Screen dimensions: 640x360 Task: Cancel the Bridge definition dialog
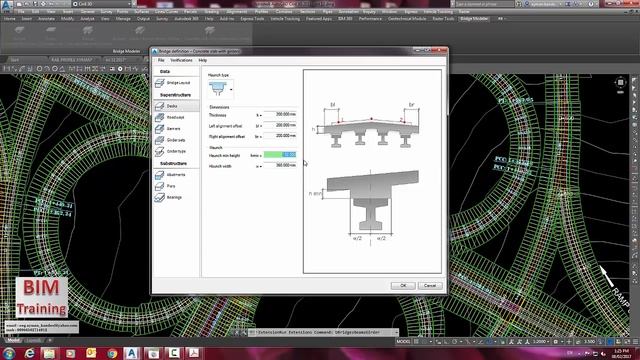[430, 286]
